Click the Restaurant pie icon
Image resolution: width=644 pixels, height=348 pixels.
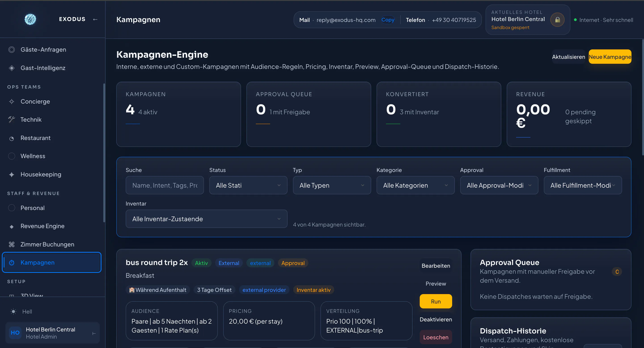click(x=11, y=138)
